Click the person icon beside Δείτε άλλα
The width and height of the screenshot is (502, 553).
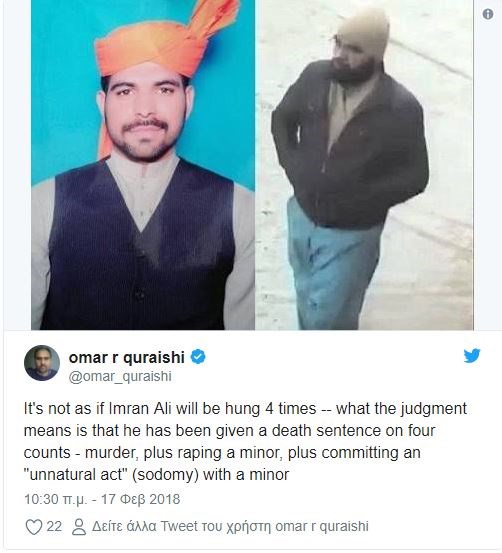tap(79, 527)
